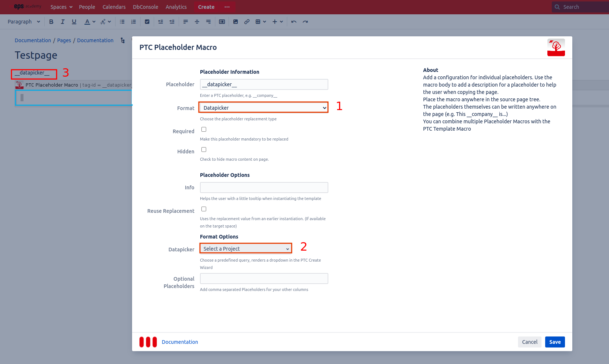
Task: Click into the Info text field
Action: click(x=264, y=188)
